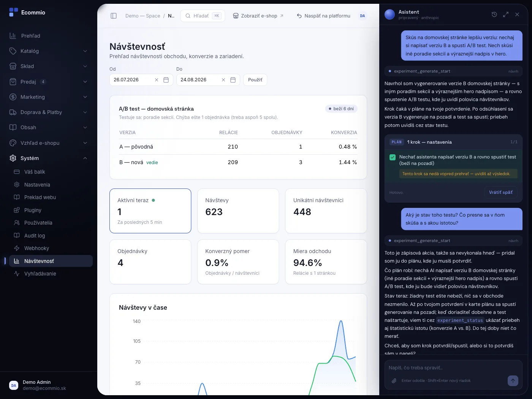The width and height of the screenshot is (532, 399).
Task: Collapse the Systém menu
Action: tap(49, 158)
